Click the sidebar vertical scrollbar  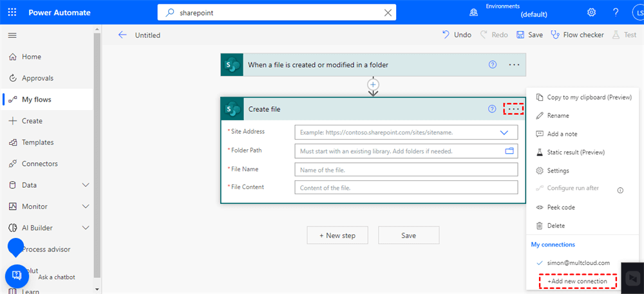[x=97, y=156]
